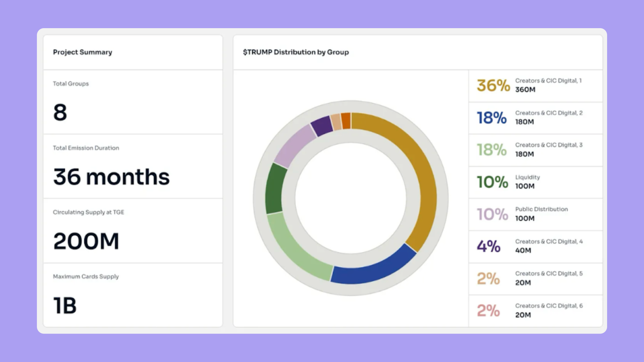Click the $TRUMP Distribution by Group heading
644x362 pixels.
296,52
